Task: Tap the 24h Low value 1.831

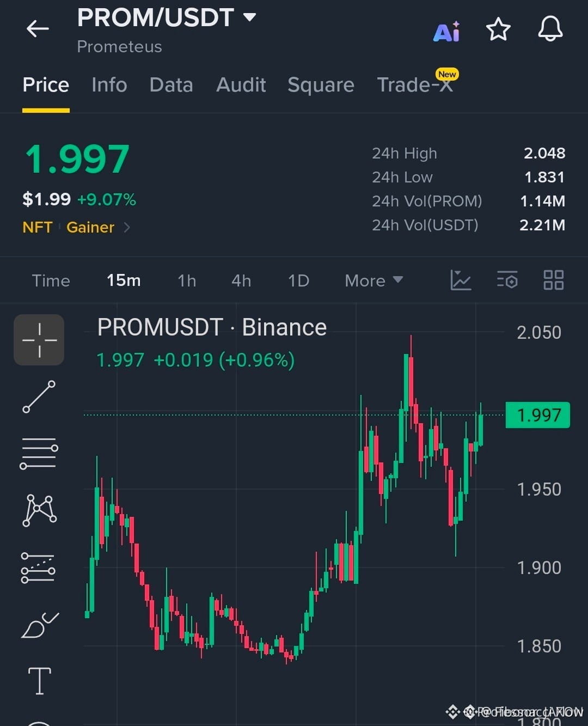Action: (x=544, y=177)
